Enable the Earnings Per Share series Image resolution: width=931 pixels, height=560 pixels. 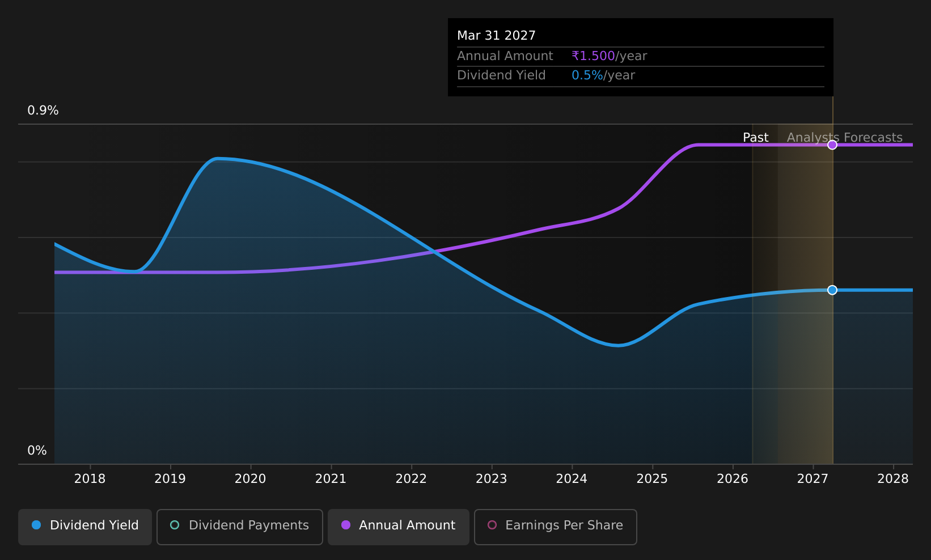(x=556, y=527)
